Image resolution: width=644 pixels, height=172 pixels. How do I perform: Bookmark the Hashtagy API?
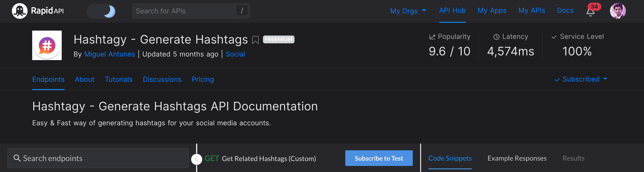(x=255, y=40)
